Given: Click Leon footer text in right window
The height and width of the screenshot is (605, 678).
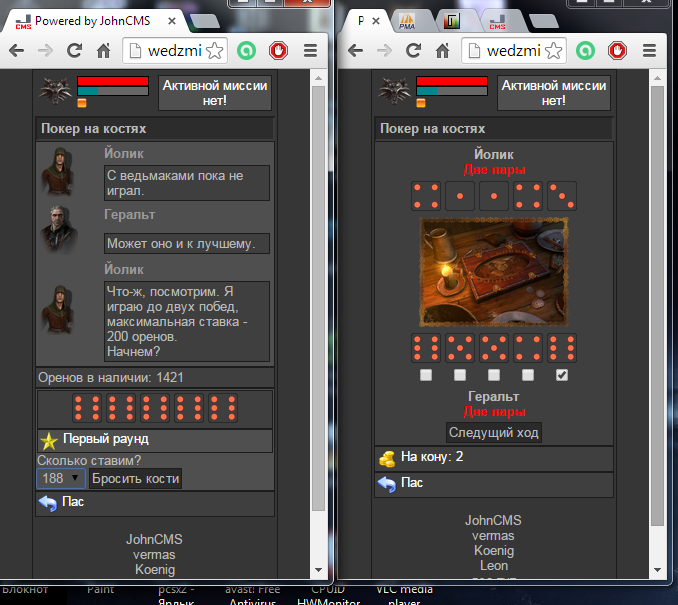Looking at the screenshot, I should 494,566.
